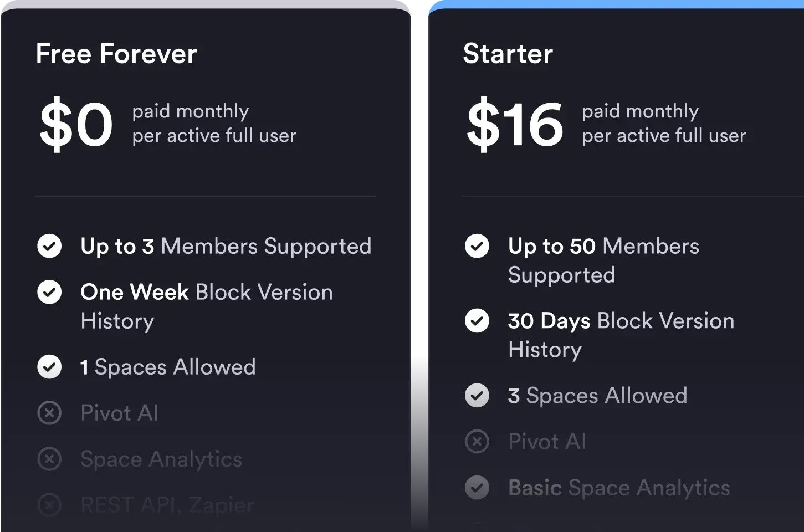This screenshot has width=804, height=532.
Task: Click the REST API, Zapier feature label
Action: (167, 505)
